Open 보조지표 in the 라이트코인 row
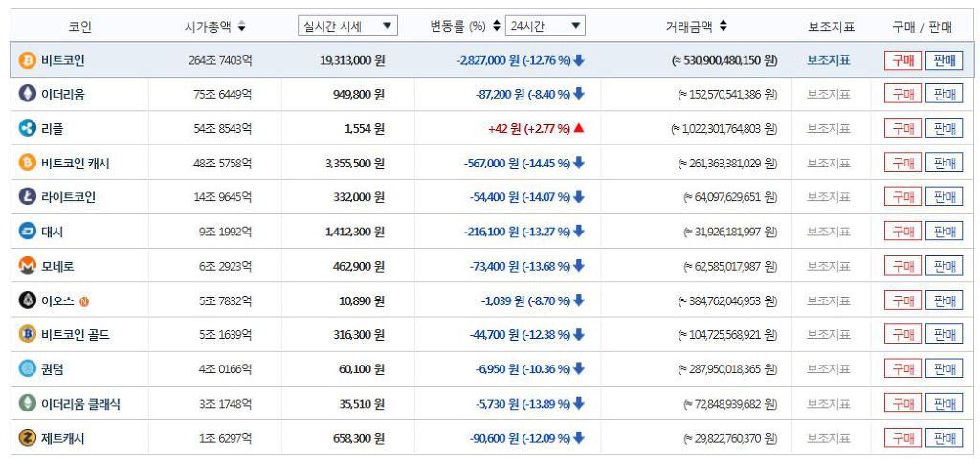Viewport: 980px width, 466px height. click(x=829, y=197)
